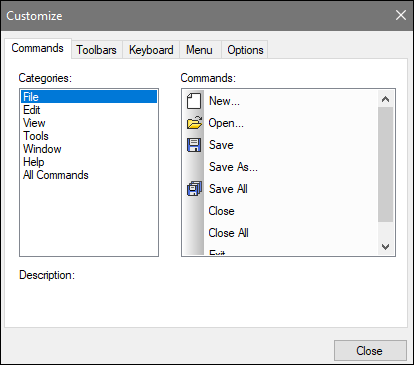Viewport: 414px width, 365px height.
Task: Click the Commands list scroll up arrow
Action: [x=386, y=99]
